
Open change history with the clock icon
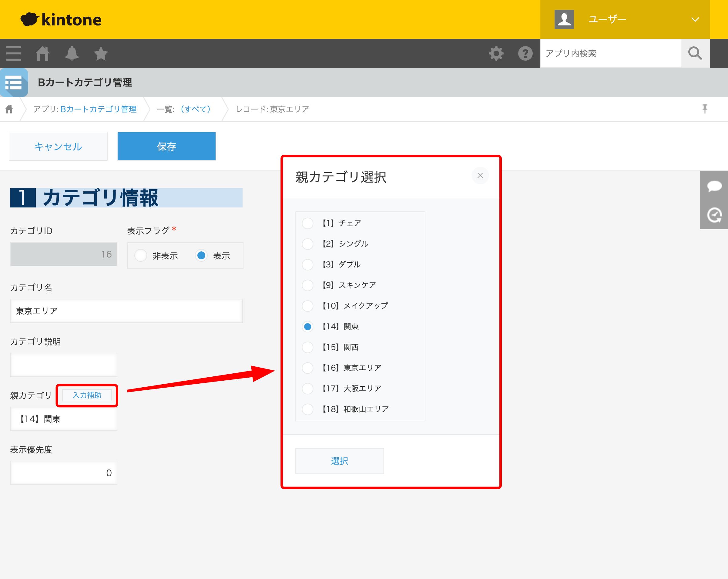click(x=714, y=215)
